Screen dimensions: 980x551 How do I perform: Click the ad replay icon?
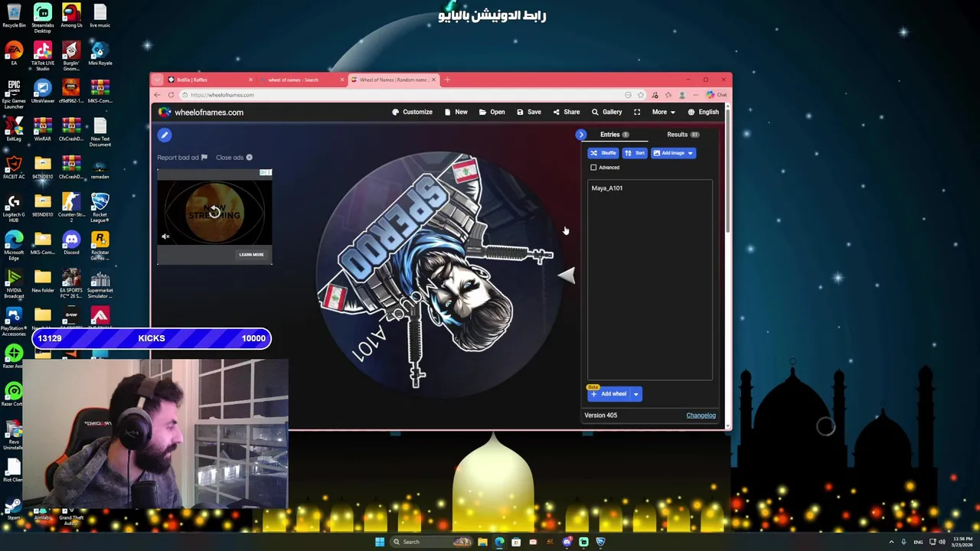pyautogui.click(x=214, y=212)
